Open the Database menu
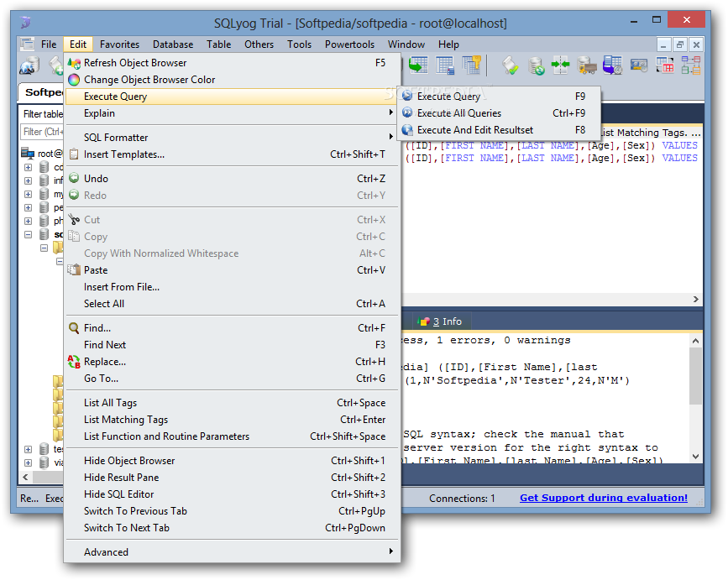 click(173, 44)
